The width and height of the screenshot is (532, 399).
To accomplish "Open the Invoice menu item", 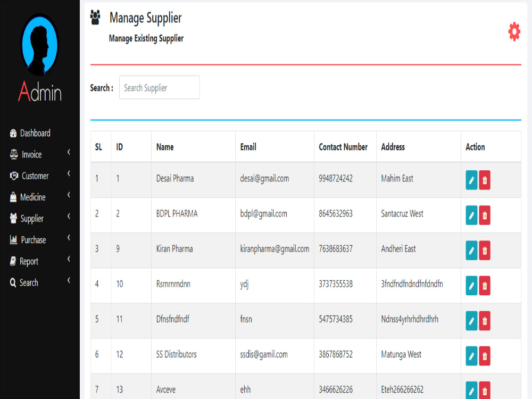I will [32, 155].
